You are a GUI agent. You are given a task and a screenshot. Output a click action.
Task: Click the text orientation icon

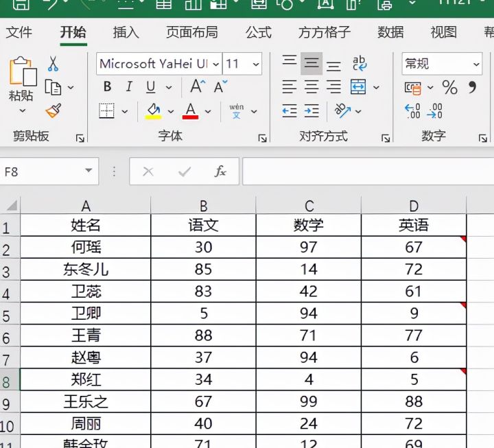pyautogui.click(x=342, y=110)
